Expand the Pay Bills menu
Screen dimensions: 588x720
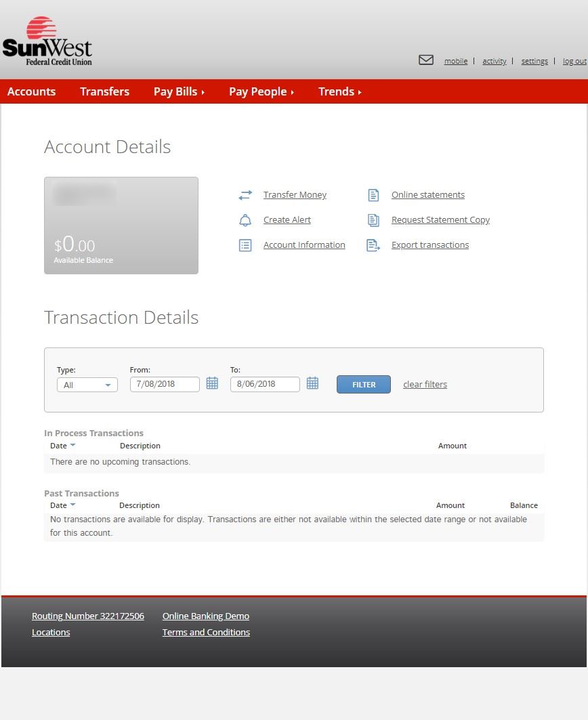click(179, 91)
